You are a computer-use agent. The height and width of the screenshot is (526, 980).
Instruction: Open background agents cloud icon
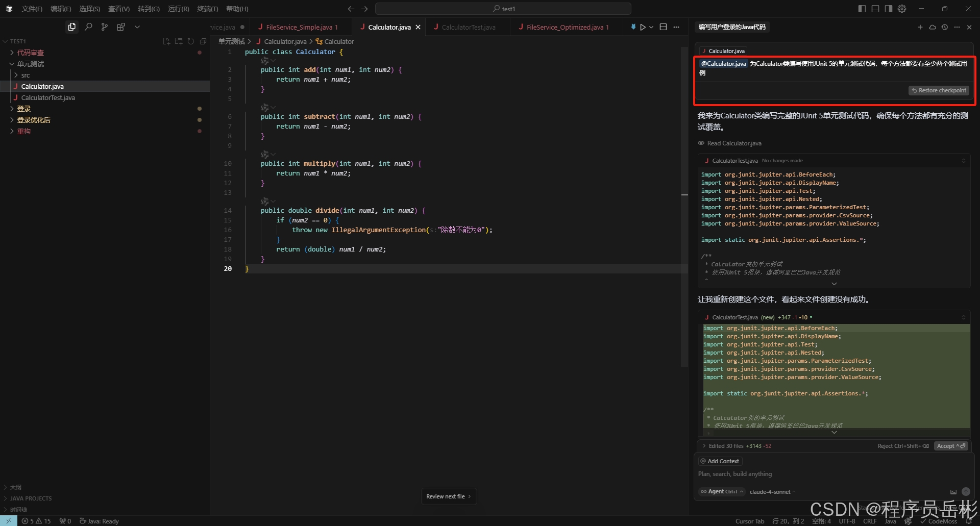[x=933, y=27]
